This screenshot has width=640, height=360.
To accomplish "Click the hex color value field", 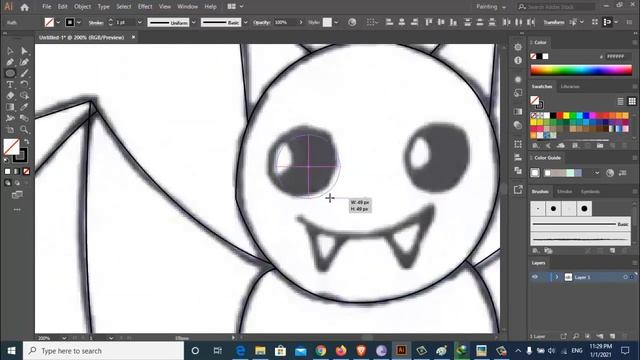I will click(618, 56).
